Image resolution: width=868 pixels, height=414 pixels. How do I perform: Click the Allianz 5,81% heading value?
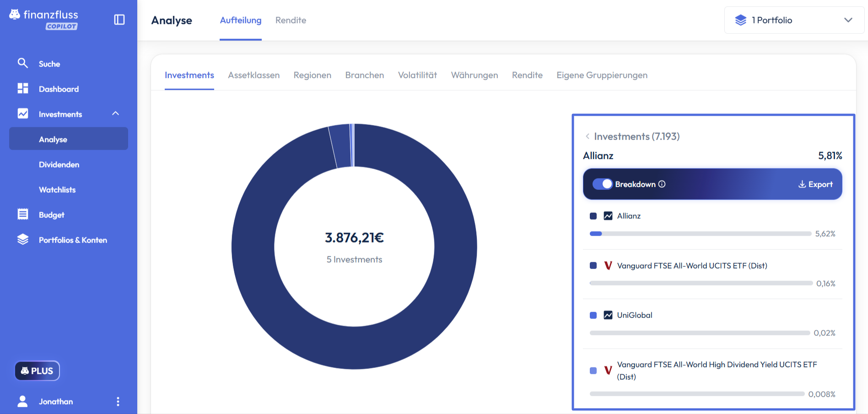tap(830, 156)
